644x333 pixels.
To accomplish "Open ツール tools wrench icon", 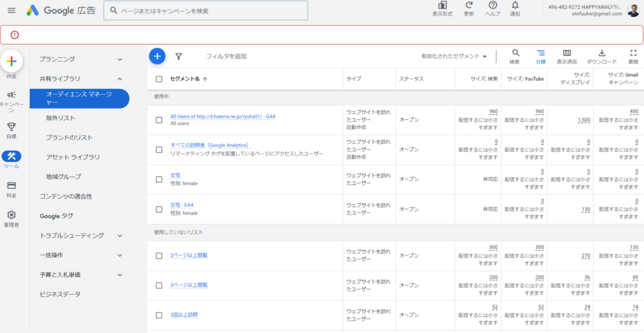I will tap(11, 156).
